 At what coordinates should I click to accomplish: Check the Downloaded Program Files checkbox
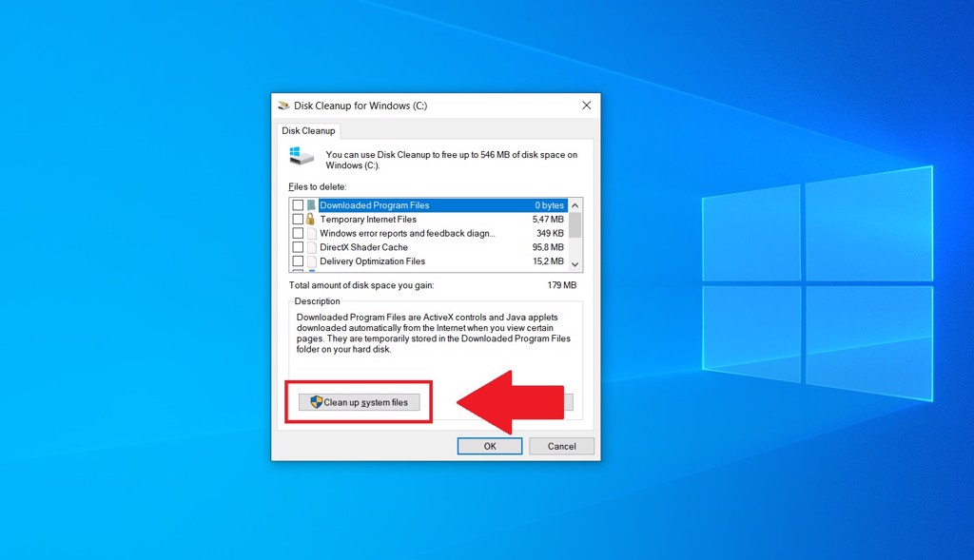(x=298, y=204)
